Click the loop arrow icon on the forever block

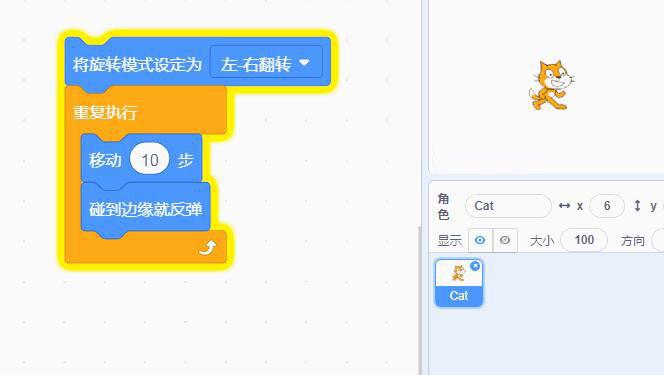click(208, 248)
